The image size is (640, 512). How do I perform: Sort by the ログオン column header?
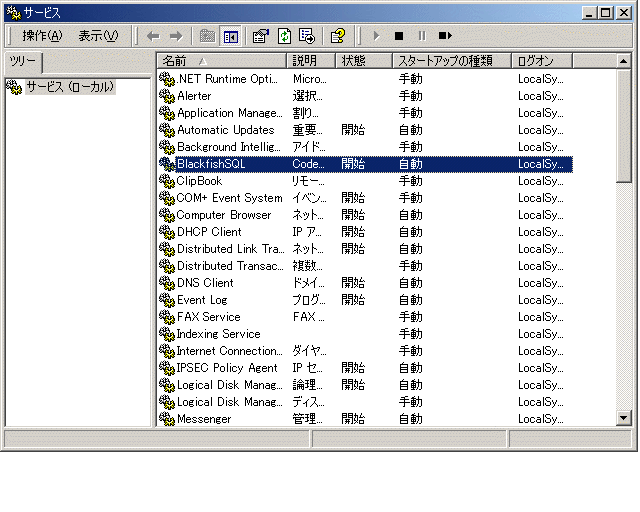pyautogui.click(x=542, y=61)
